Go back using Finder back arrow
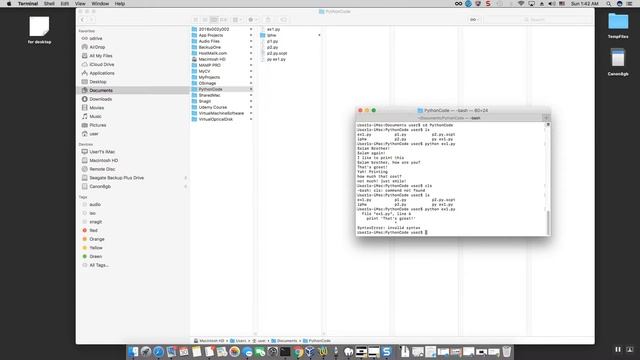The width and height of the screenshot is (640, 360). coord(83,20)
